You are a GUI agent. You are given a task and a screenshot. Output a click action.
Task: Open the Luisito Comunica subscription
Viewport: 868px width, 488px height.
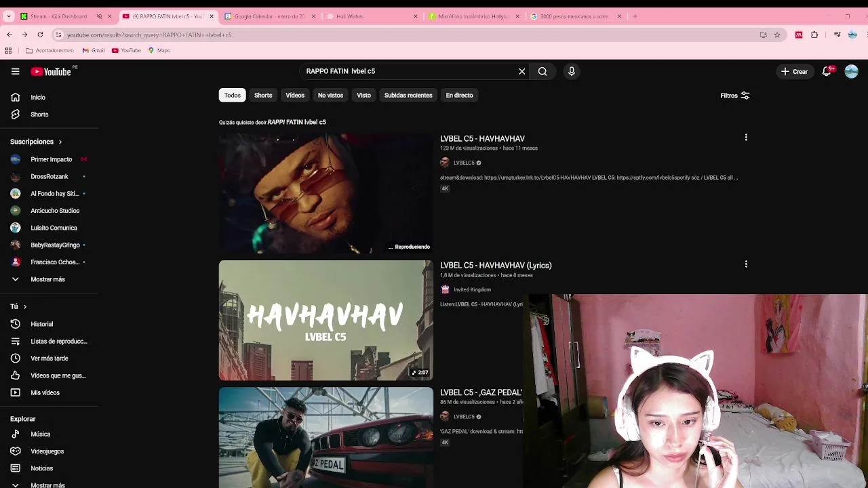tap(49, 228)
